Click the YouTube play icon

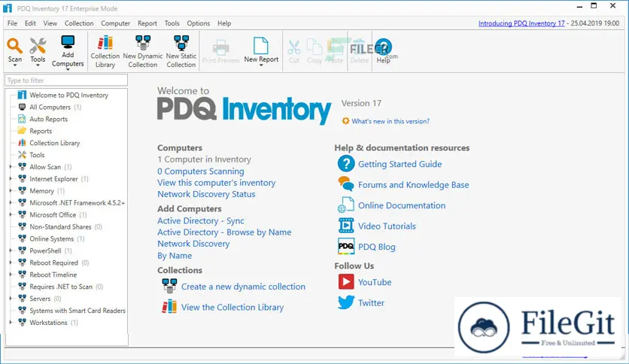[346, 281]
